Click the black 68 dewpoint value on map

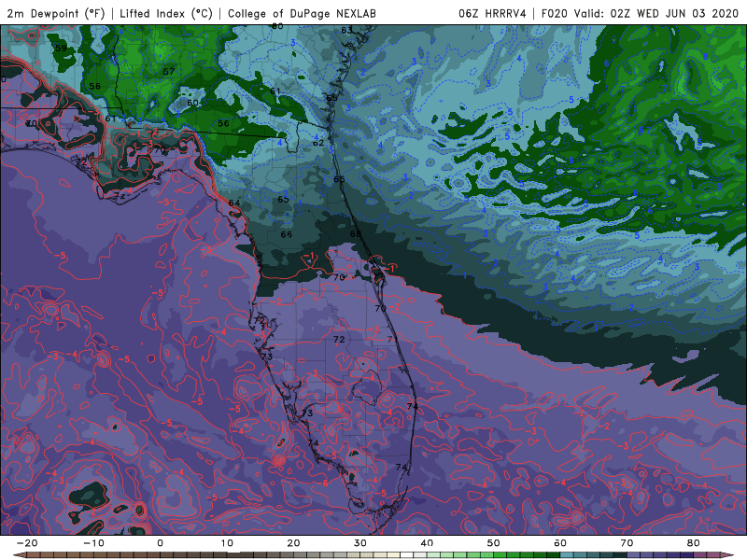(x=356, y=234)
